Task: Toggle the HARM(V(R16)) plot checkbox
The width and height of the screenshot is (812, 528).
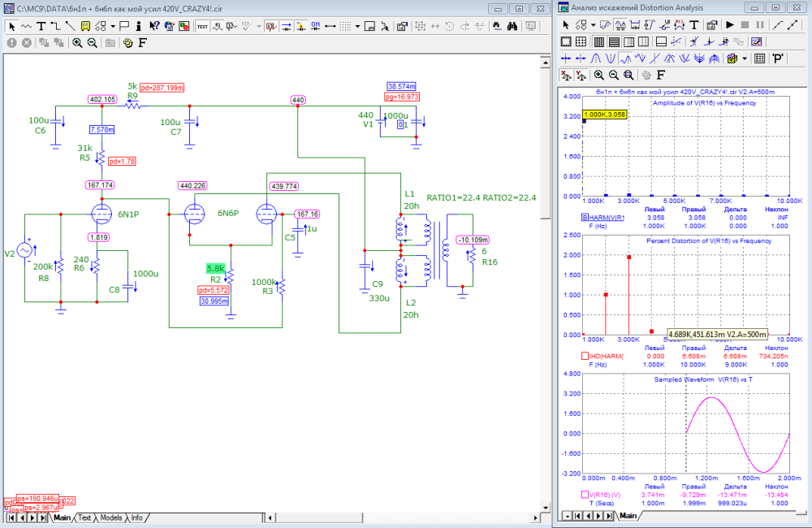Action: (585, 218)
